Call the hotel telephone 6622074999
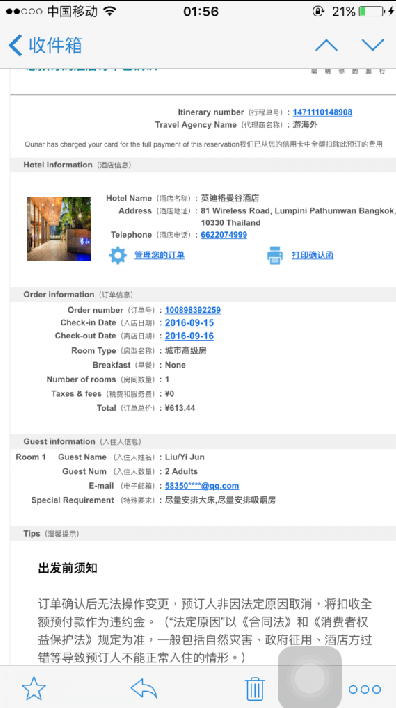This screenshot has width=396, height=708. [x=224, y=235]
